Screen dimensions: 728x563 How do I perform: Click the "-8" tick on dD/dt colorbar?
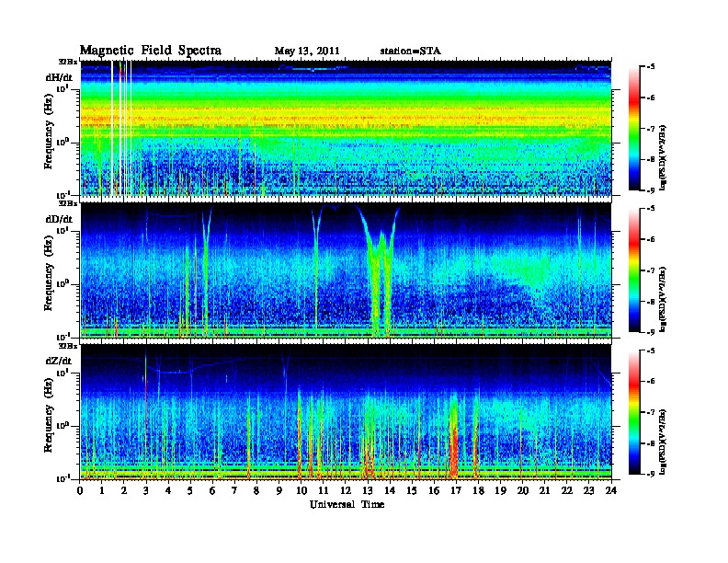[651, 301]
